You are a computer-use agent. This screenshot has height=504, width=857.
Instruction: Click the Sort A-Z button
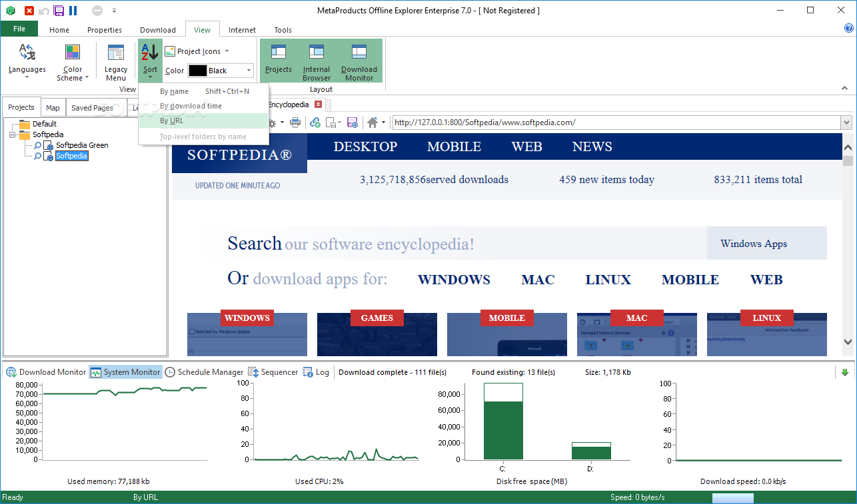(x=150, y=61)
